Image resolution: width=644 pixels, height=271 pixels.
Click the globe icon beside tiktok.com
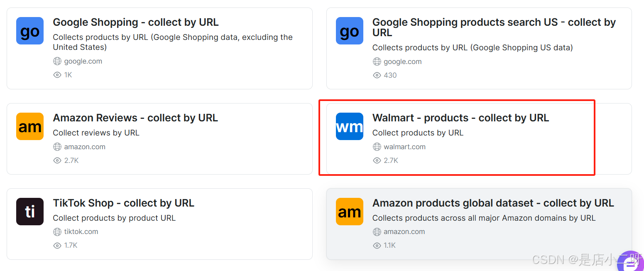tap(57, 232)
